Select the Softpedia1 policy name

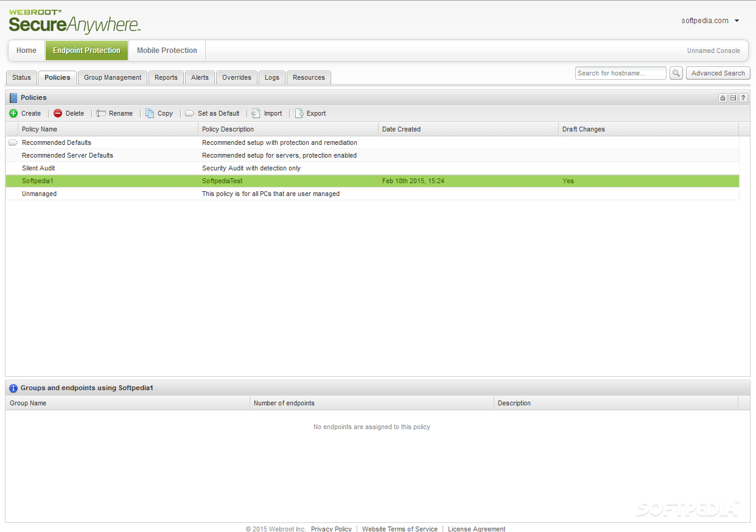(x=38, y=181)
